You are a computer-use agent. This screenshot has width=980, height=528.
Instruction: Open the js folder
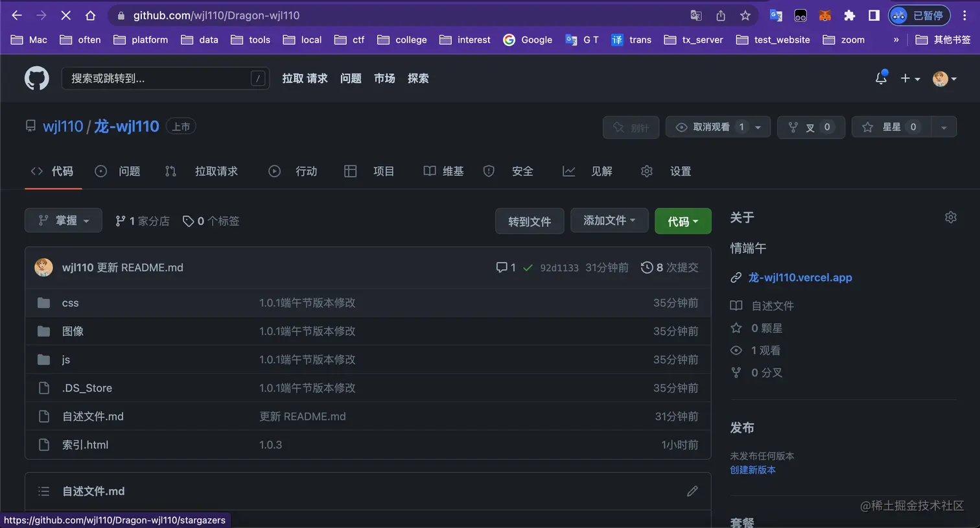coord(65,359)
